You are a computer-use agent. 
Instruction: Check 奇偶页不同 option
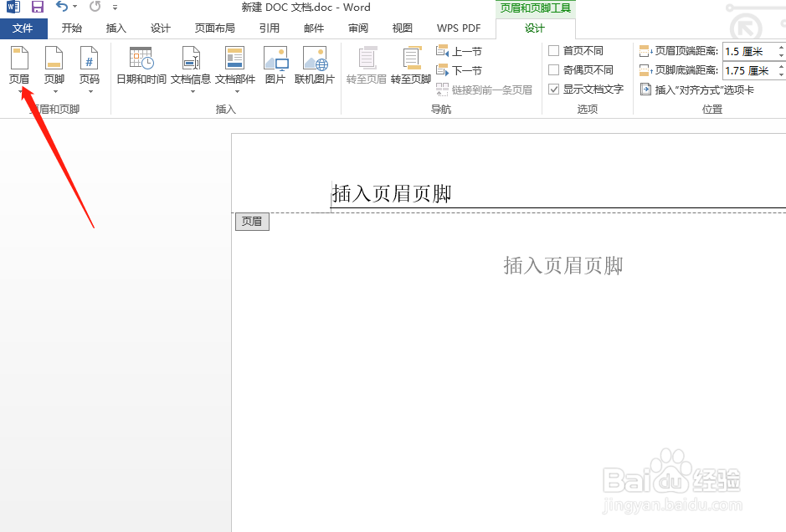pyautogui.click(x=553, y=69)
